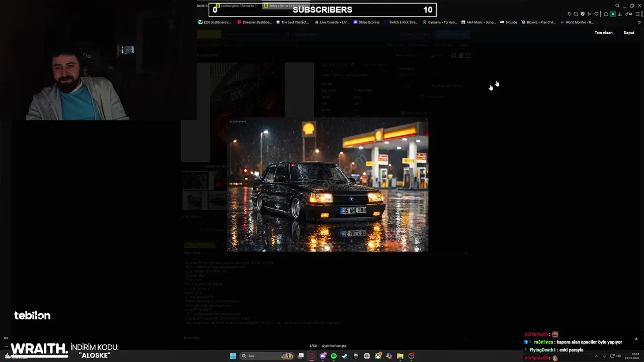Viewport: 644px width, 362px height.
Task: Click the taskbar search box labeled Ara
Action: click(x=267, y=356)
